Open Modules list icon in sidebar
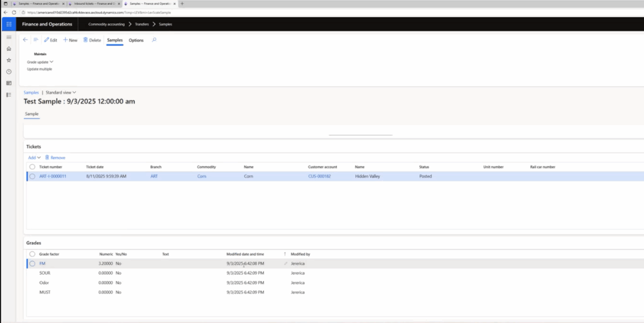Viewport: 644px width, 323px height. (x=9, y=95)
